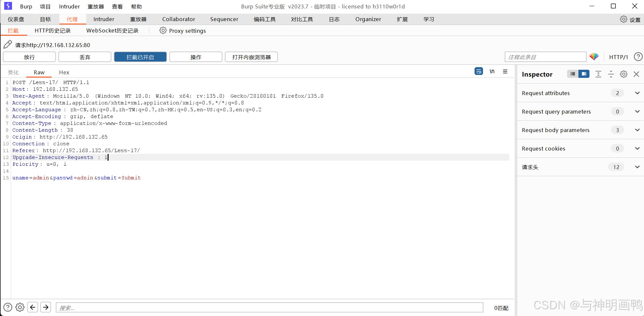Viewport: 644px width, 316px height.
Task: Switch to the 编码工具 tab
Action: tap(265, 19)
